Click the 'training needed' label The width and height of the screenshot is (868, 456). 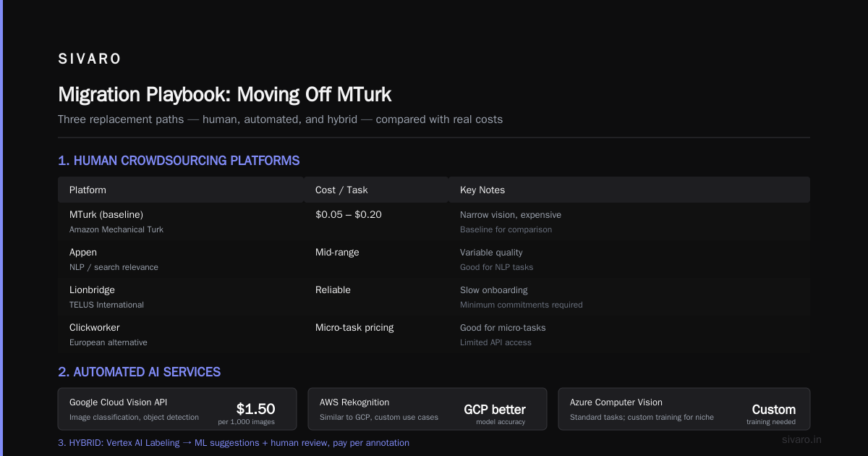[x=771, y=422]
